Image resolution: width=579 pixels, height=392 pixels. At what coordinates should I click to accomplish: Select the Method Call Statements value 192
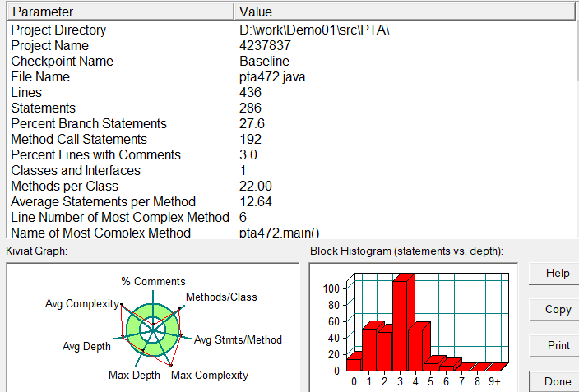click(250, 139)
